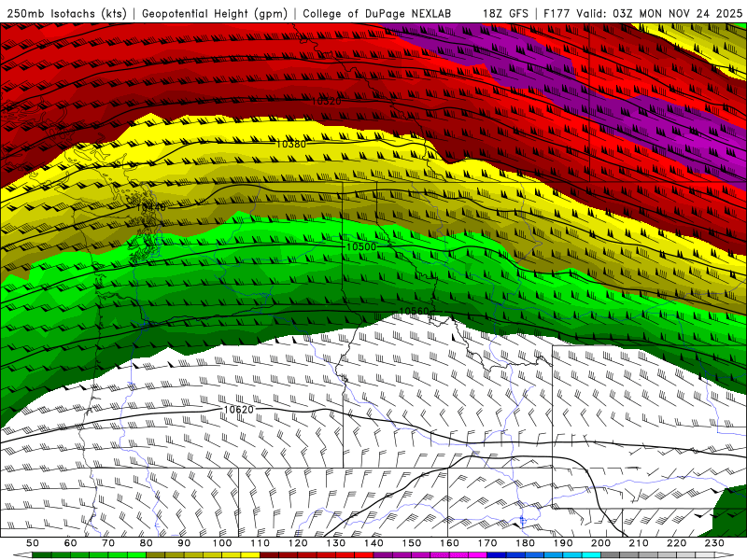Pick the bright yellow swatch left of 110
747x560 pixels.
tap(250, 555)
